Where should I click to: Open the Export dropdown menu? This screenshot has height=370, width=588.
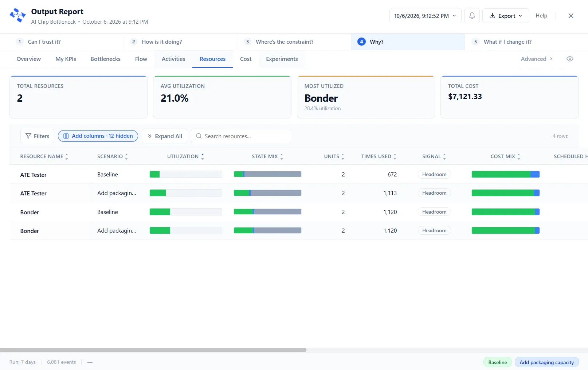tap(506, 16)
